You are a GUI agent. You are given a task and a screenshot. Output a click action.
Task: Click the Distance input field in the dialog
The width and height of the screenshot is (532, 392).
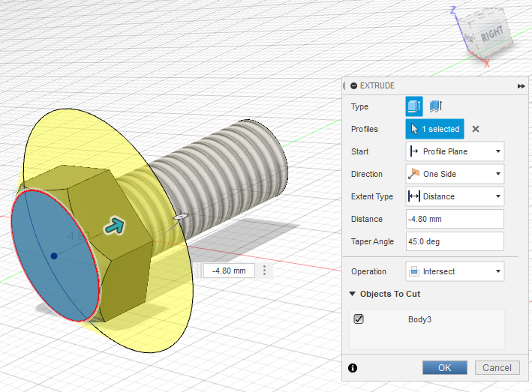click(455, 219)
